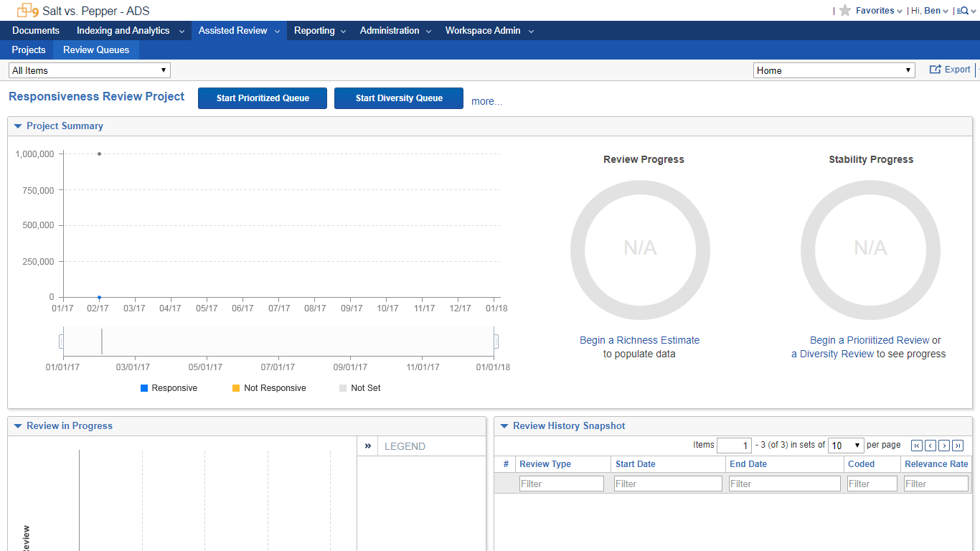Click the Review Progress N/A ring
980x551 pixels.
point(640,250)
